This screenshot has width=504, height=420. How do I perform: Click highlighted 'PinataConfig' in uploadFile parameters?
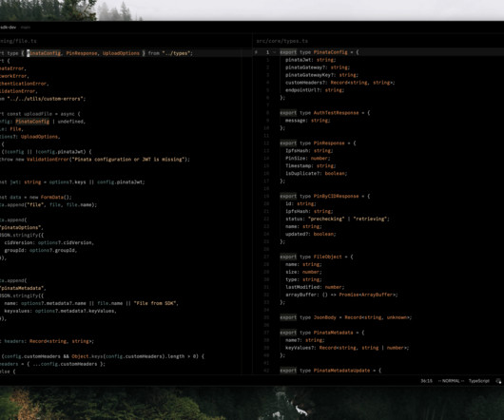pyautogui.click(x=32, y=122)
